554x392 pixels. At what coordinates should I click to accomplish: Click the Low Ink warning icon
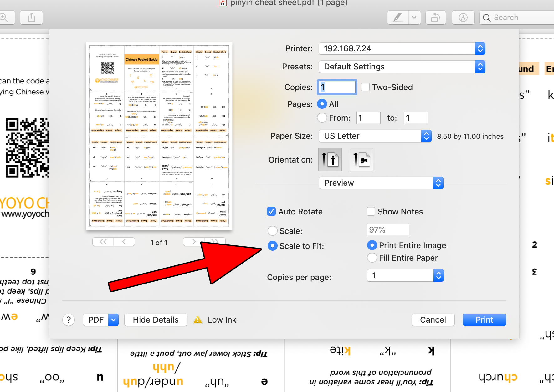(198, 320)
